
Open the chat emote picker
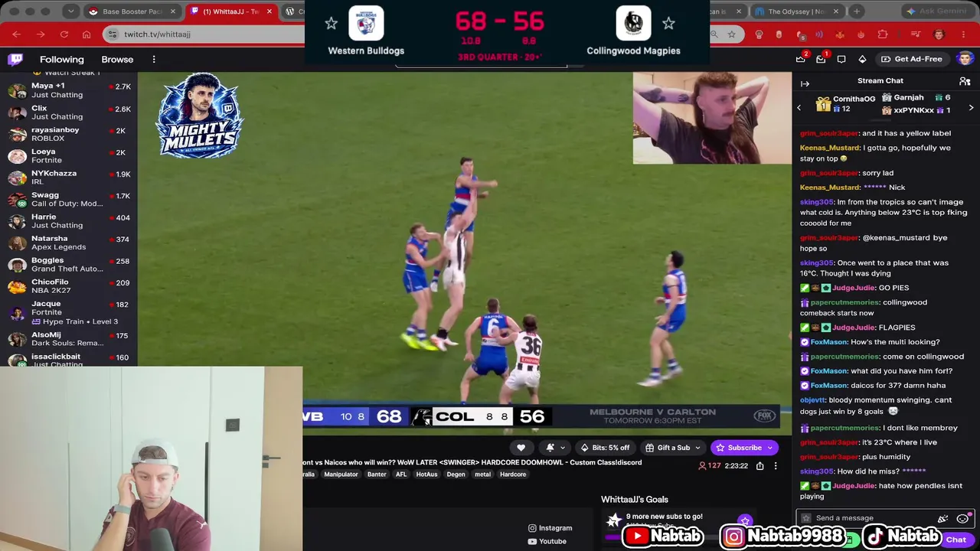pyautogui.click(x=962, y=519)
